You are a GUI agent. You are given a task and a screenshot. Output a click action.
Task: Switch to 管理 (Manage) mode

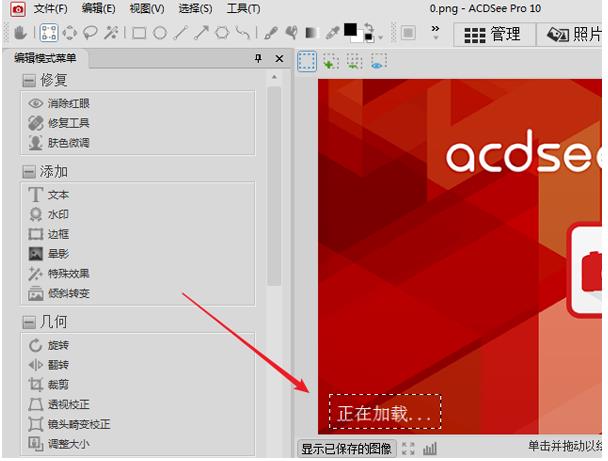[493, 34]
